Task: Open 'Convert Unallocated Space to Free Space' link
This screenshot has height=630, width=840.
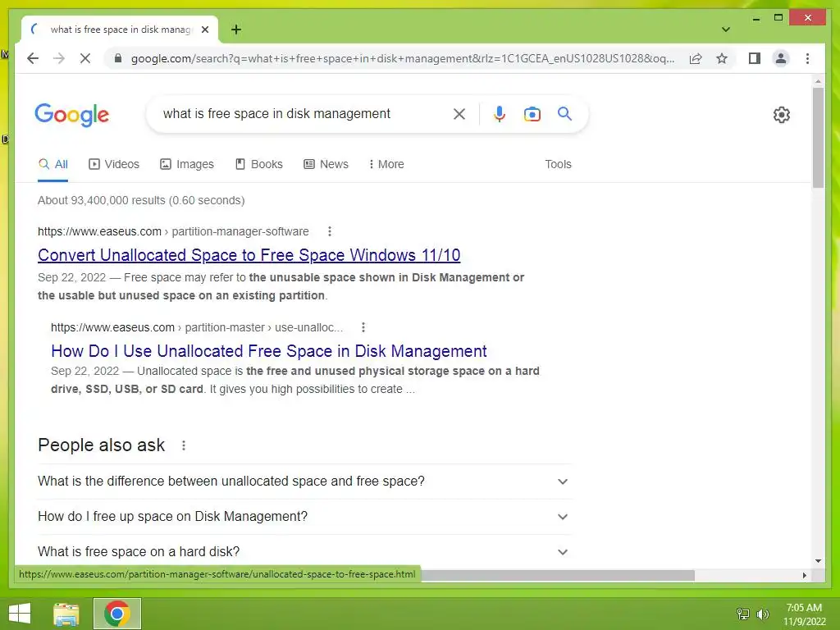Action: coord(249,255)
